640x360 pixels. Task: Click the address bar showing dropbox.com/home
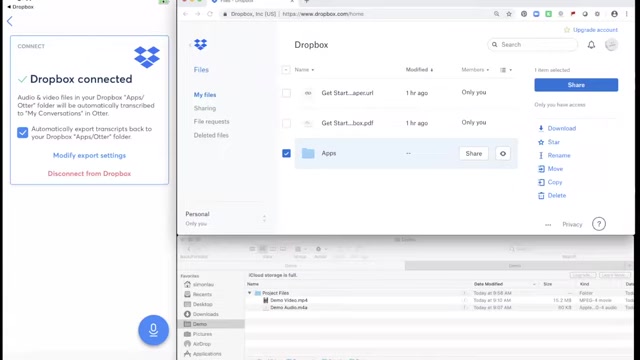point(355,14)
